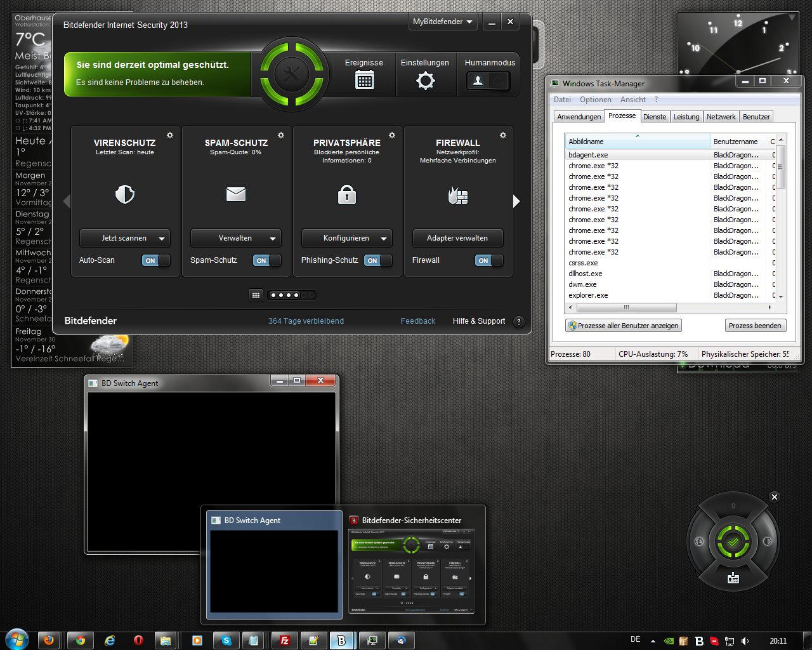Switch to Dienste tab in Task-Manager
The height and width of the screenshot is (650, 812).
click(655, 117)
